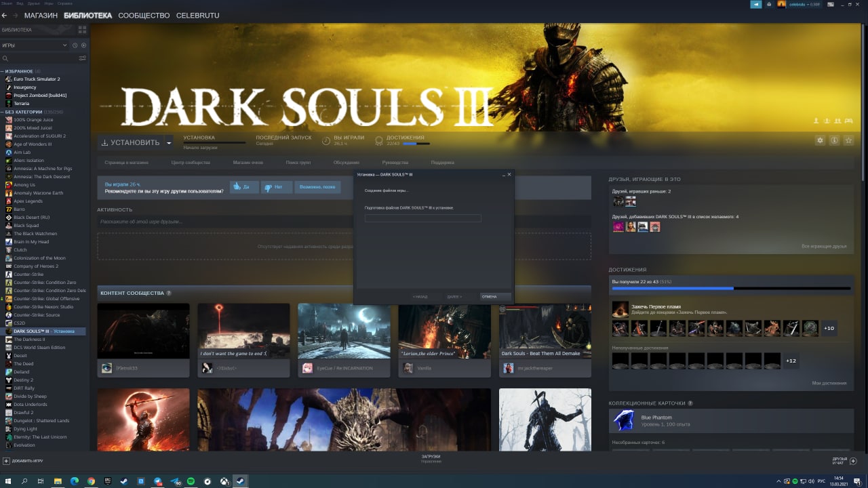
Task: Click Windows Start button
Action: pos(8,481)
